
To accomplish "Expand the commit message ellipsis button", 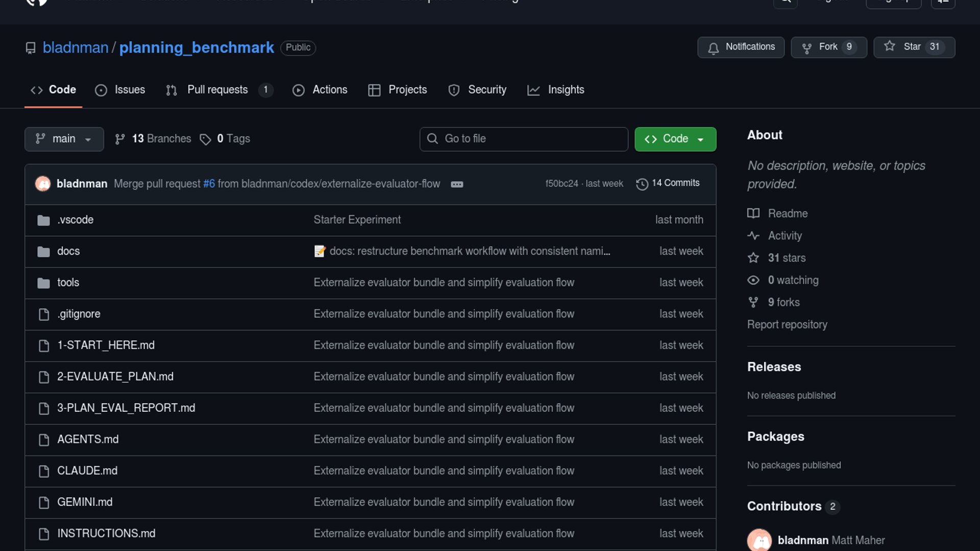I will coord(457,184).
